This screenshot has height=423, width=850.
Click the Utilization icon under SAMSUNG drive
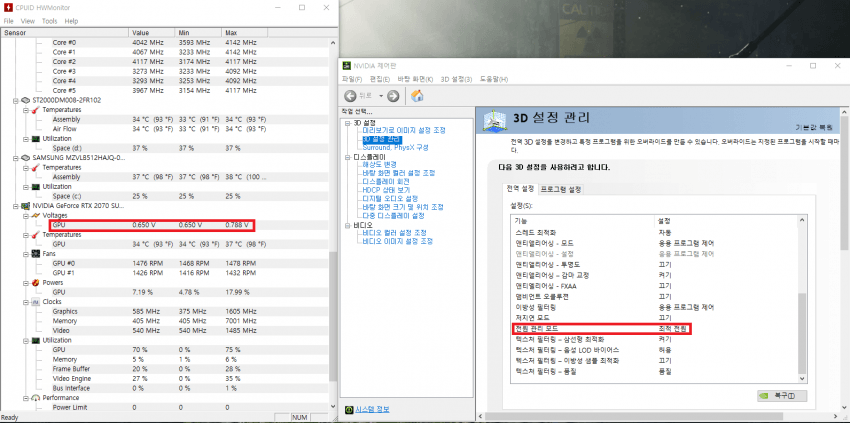[35, 187]
